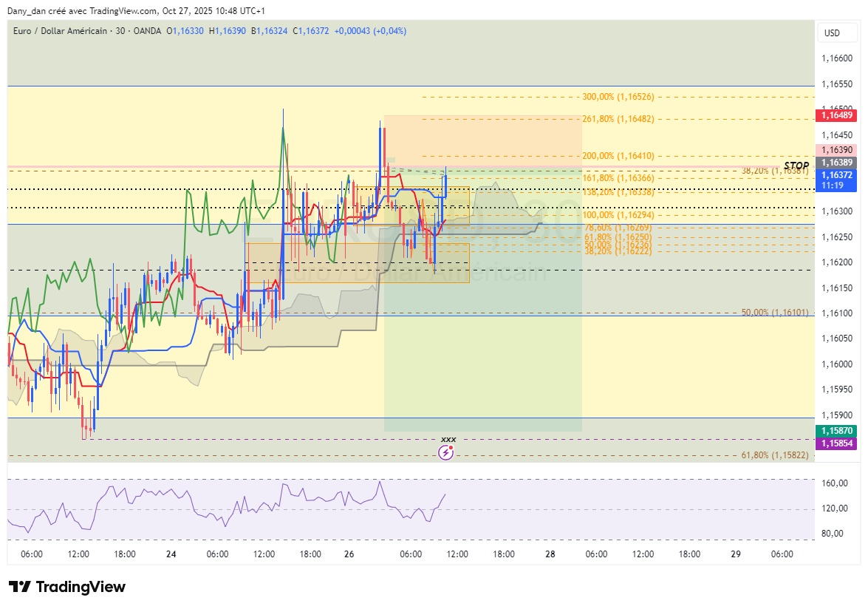Click the 1,16250 price axis label
This screenshot has height=609, width=868.
(836, 237)
